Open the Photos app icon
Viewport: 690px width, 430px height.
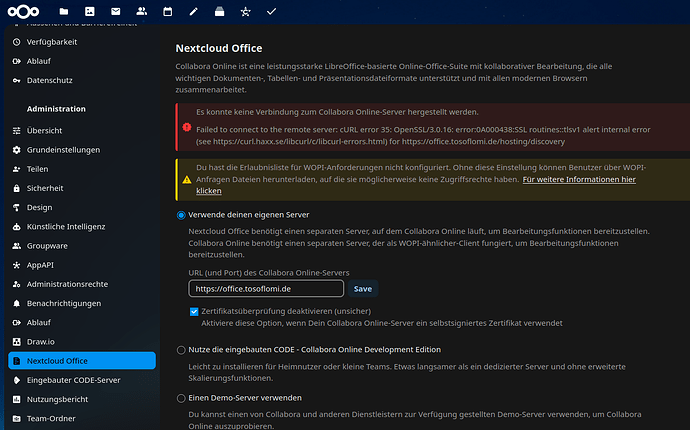tap(90, 11)
